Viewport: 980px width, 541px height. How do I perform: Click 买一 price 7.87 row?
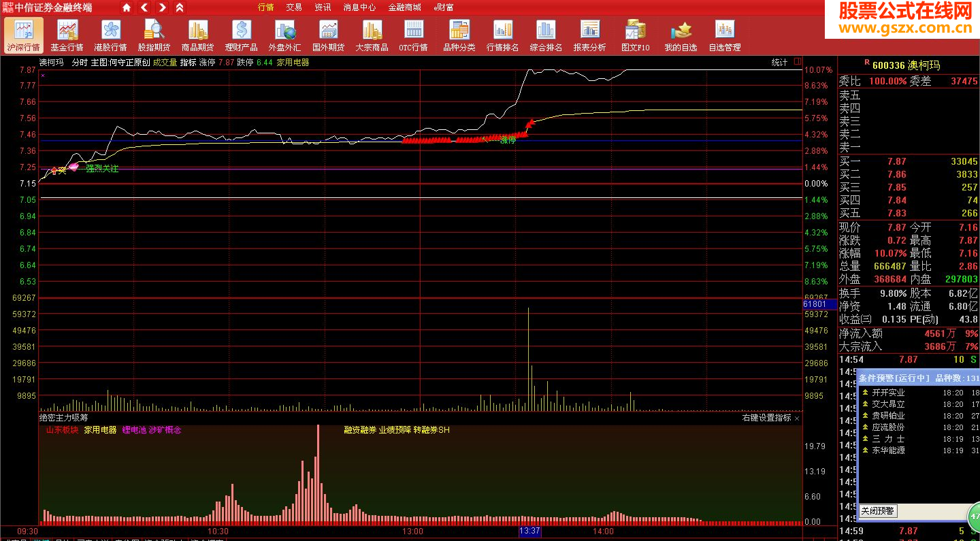(x=909, y=162)
